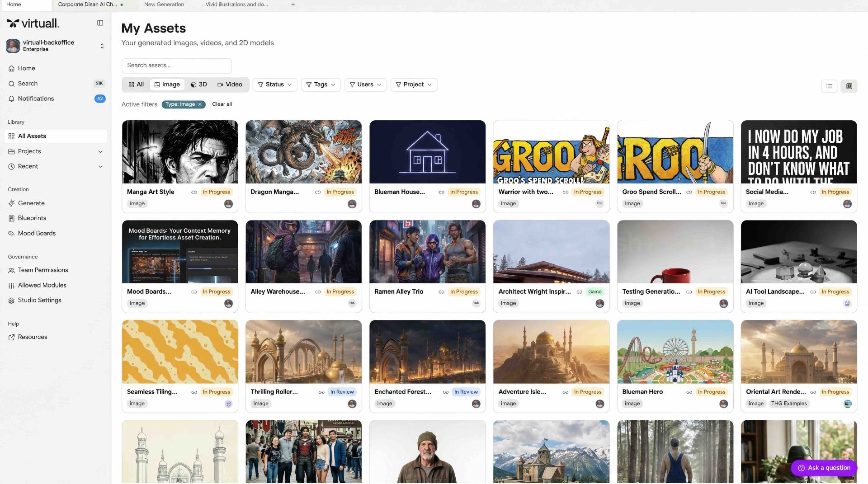Click the Adventure Isle... asset title

pyautogui.click(x=522, y=392)
